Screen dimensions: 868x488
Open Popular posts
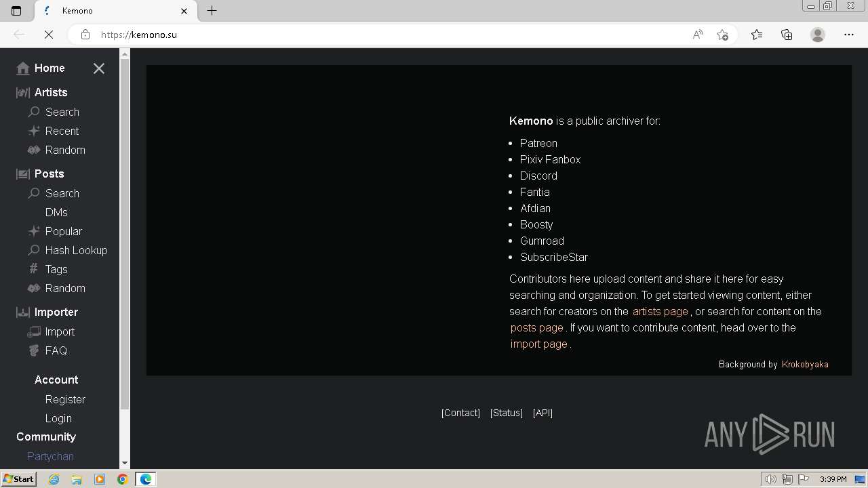click(64, 231)
